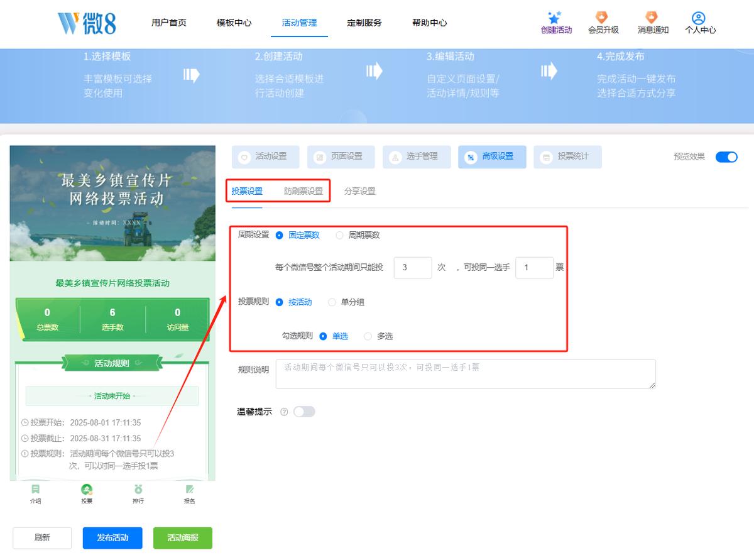Enable the 温馨提示 switch
The width and height of the screenshot is (754, 560).
pyautogui.click(x=304, y=412)
